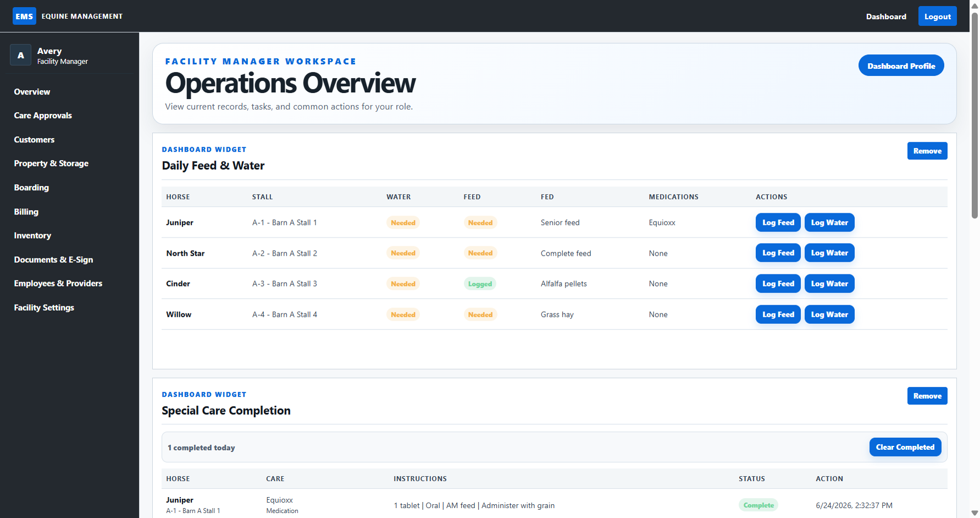Click the Grass hay cell

[557, 315]
